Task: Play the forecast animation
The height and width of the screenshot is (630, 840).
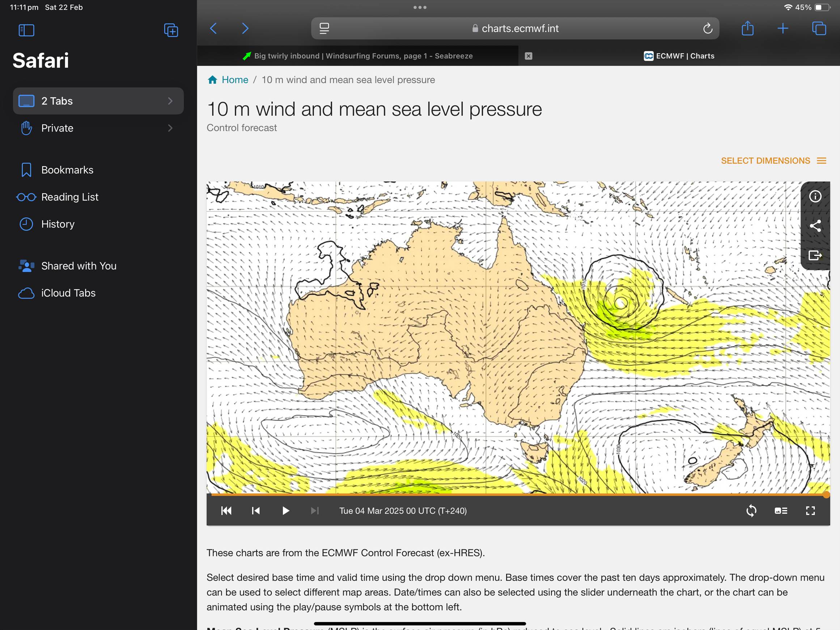Action: (x=285, y=511)
